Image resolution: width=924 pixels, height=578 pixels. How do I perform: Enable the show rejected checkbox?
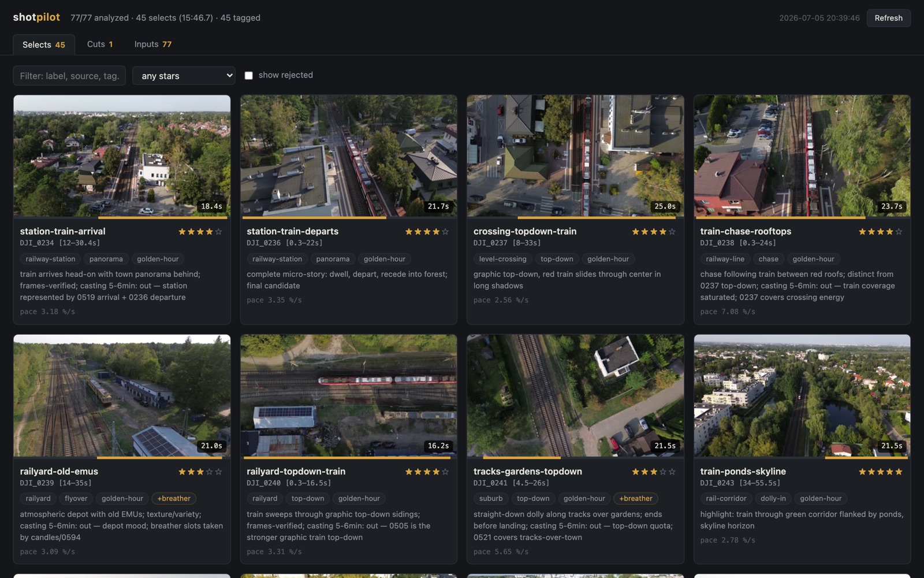click(249, 75)
